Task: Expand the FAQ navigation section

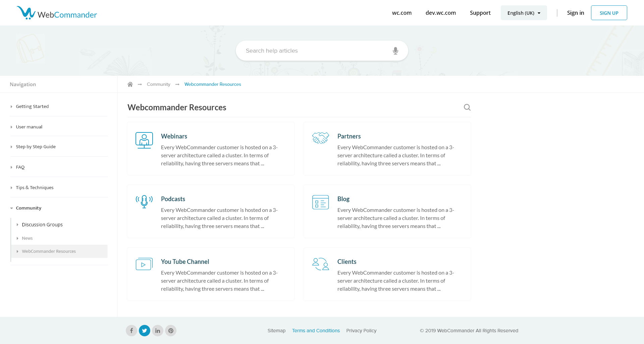Action: (x=20, y=167)
